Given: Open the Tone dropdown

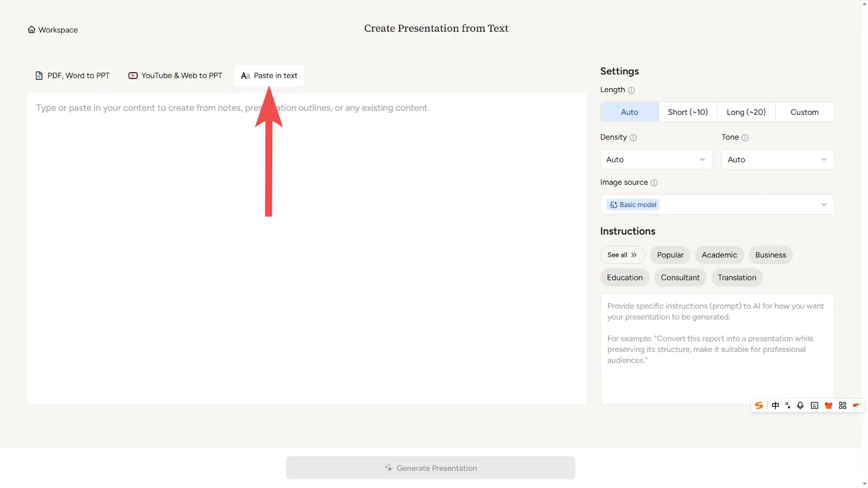Looking at the screenshot, I should [777, 160].
